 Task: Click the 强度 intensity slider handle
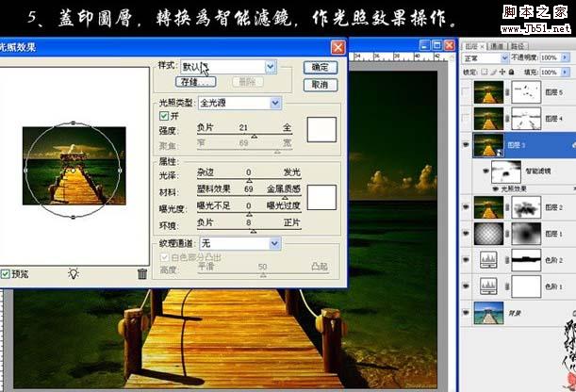point(254,137)
